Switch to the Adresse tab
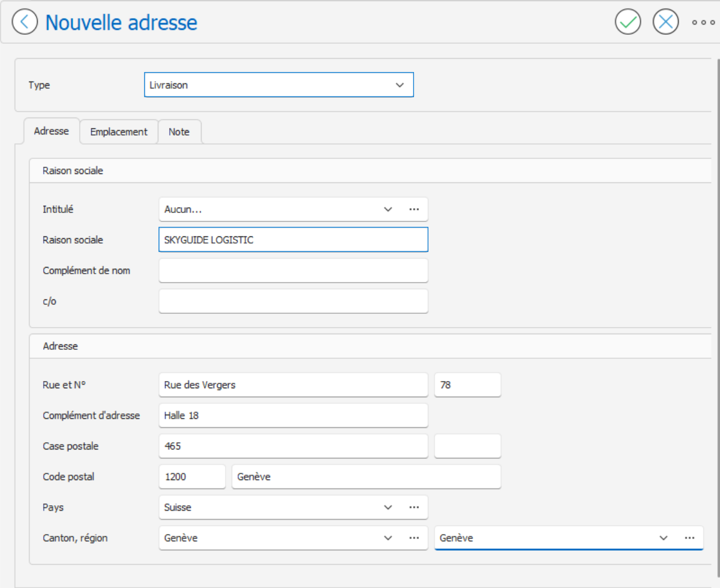The image size is (720, 588). [52, 131]
